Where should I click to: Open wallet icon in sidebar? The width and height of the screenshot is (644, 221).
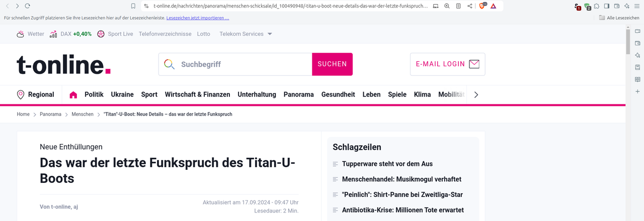tap(637, 43)
